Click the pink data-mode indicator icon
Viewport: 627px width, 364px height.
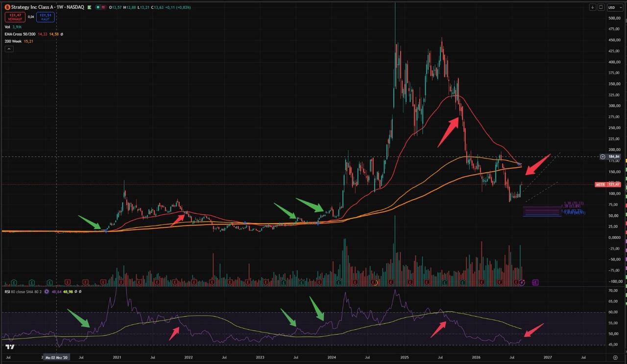point(104,7)
